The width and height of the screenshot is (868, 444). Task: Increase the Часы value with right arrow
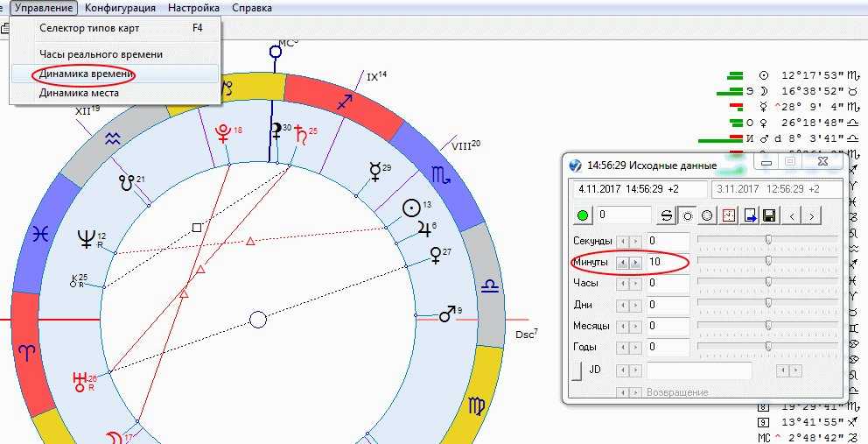tap(635, 284)
